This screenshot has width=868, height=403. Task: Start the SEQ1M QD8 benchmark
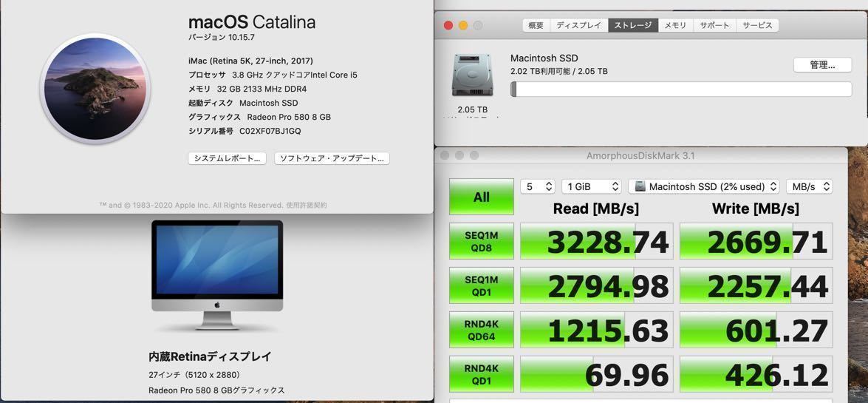click(482, 241)
